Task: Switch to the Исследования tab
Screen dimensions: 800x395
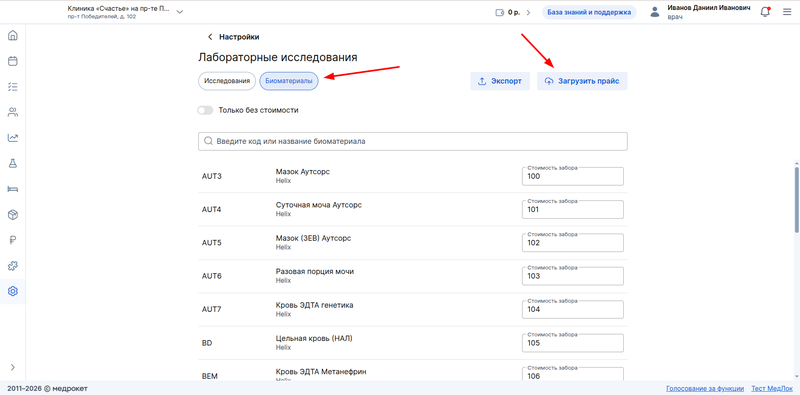Action: (227, 81)
